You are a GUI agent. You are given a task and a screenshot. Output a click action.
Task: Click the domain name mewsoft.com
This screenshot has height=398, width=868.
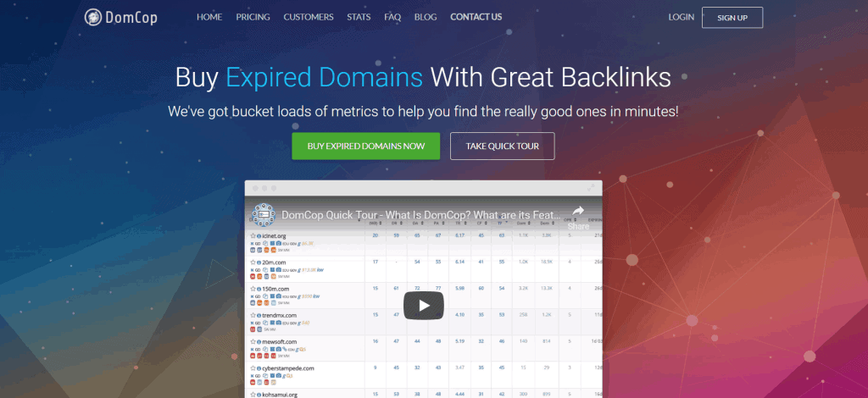point(280,342)
